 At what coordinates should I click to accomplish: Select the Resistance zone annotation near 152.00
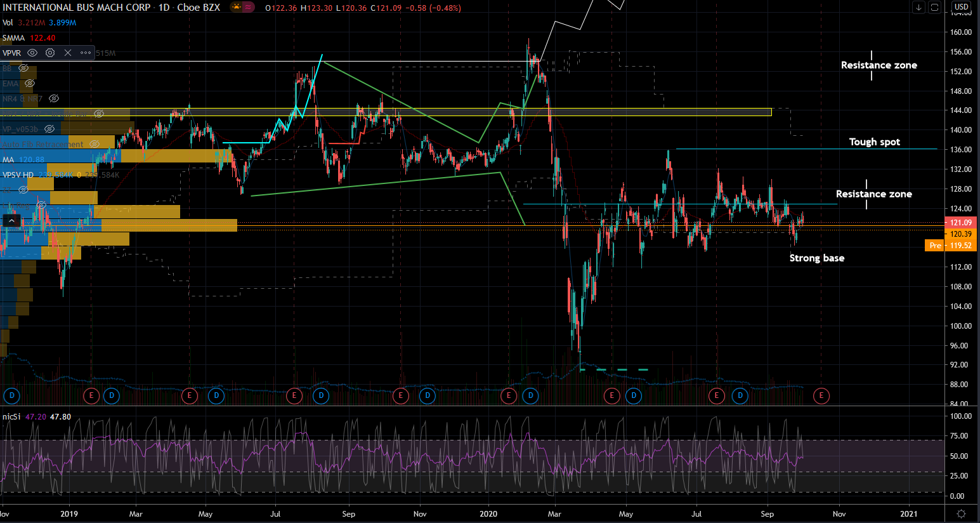(x=879, y=65)
